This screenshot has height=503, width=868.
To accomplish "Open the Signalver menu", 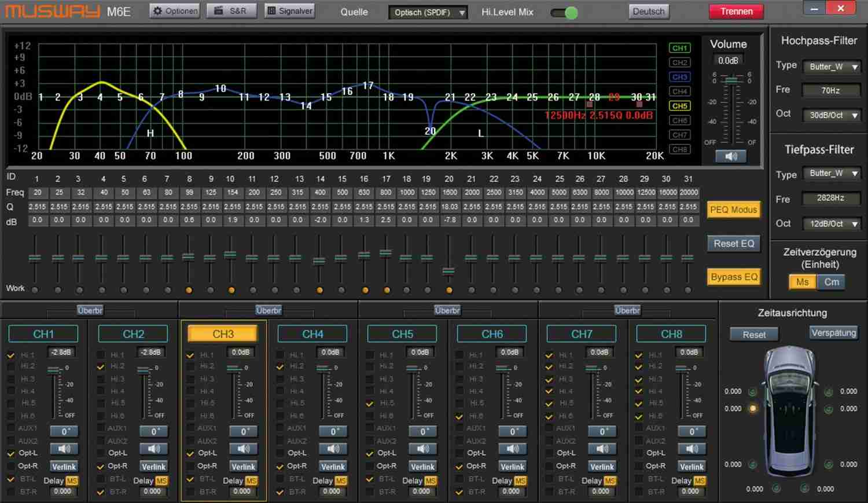I will point(289,11).
